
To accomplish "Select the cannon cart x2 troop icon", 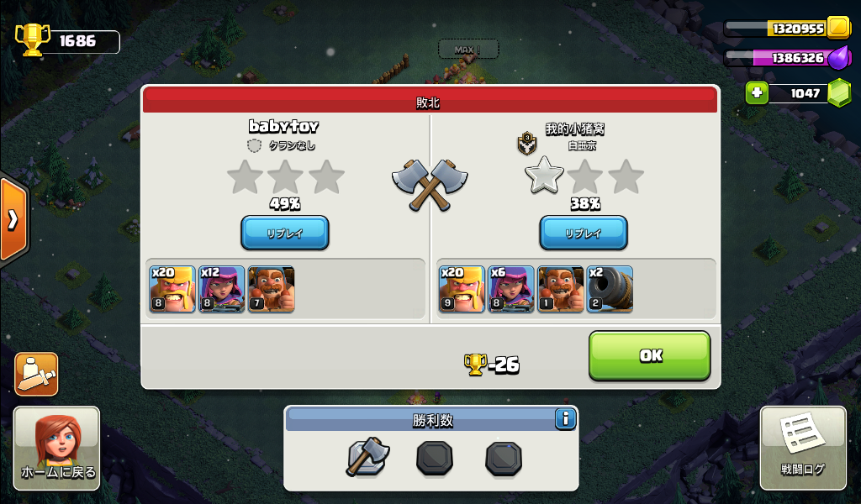I will (610, 289).
